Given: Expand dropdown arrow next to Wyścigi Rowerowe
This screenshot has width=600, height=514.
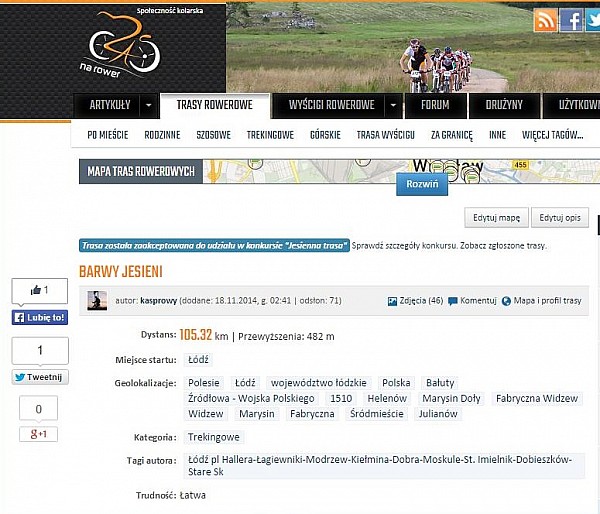Looking at the screenshot, I should pos(393,105).
